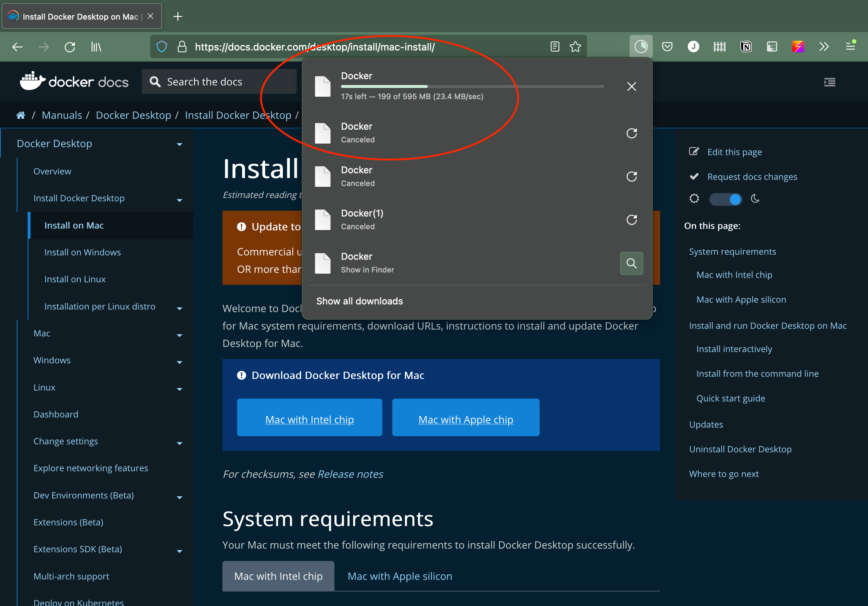Open the browser Downloads panel
The image size is (868, 606).
pos(641,46)
